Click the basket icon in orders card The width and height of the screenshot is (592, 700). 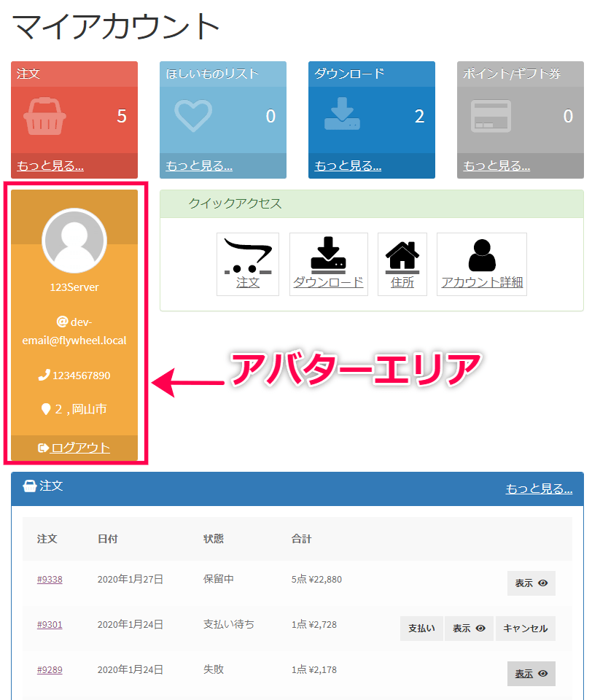pos(44,116)
